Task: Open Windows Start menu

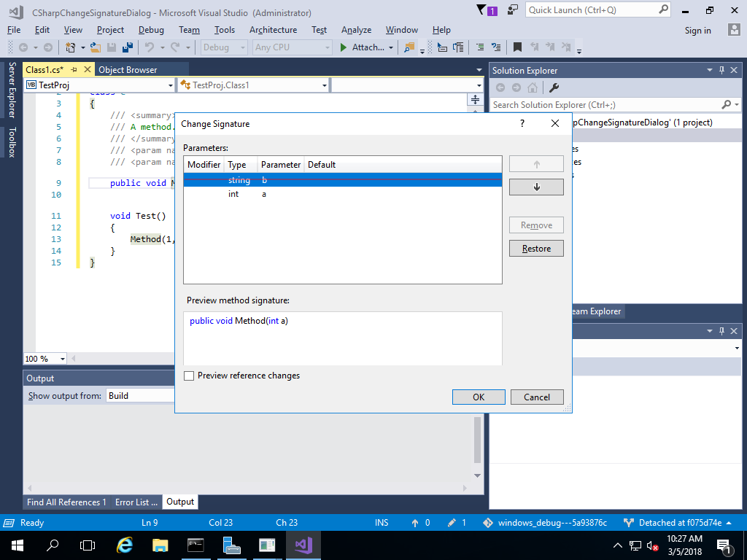Action: (18, 545)
